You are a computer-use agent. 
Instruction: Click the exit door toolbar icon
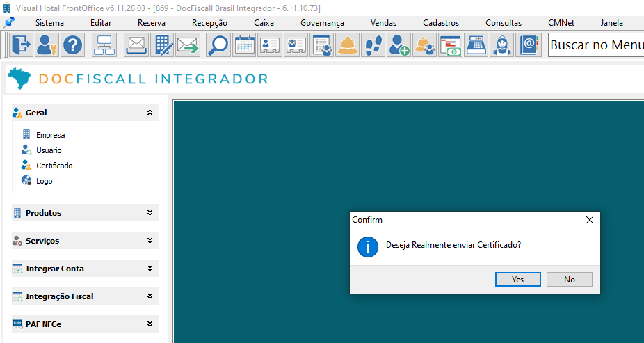pyautogui.click(x=21, y=45)
